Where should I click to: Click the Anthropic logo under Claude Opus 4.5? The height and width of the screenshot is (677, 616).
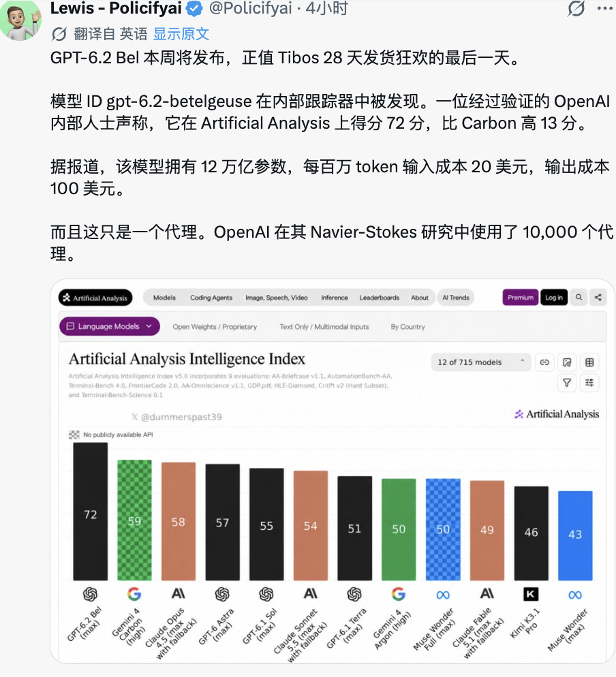coord(179,594)
